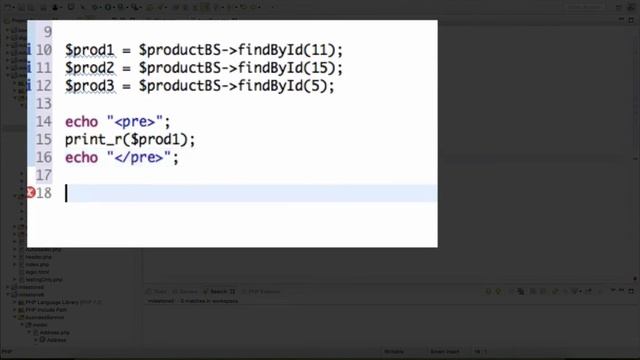This screenshot has height=360, width=640.
Task: Click line number 17 in the gutter
Action: (x=44, y=176)
